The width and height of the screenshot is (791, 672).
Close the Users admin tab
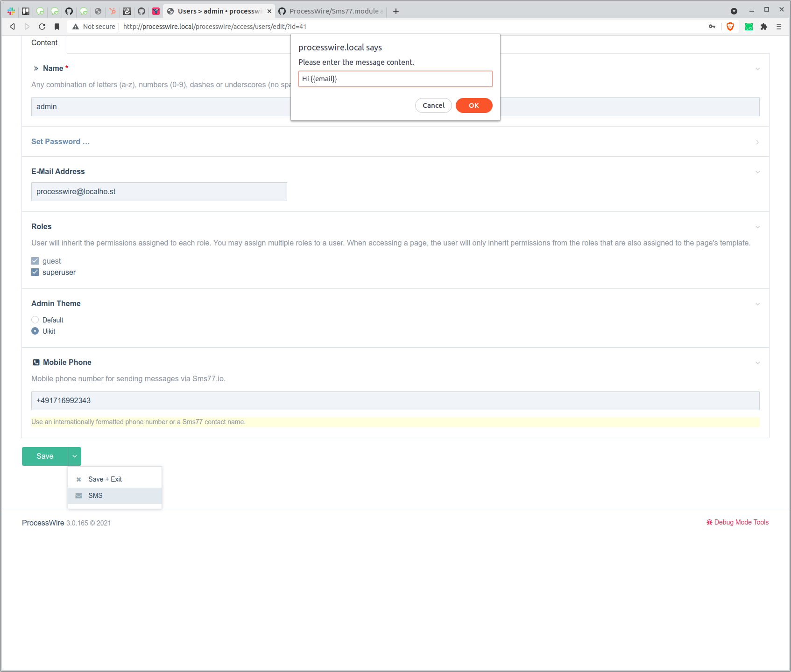(269, 11)
